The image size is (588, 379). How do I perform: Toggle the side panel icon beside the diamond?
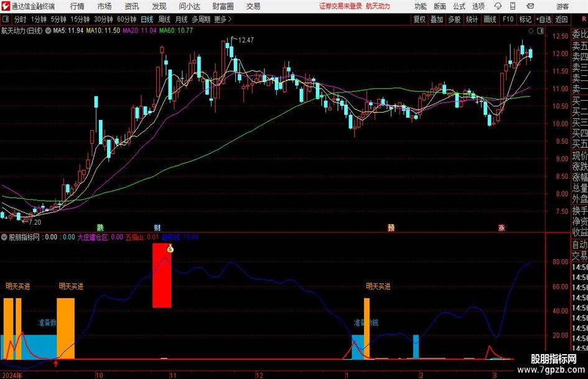pyautogui.click(x=540, y=31)
